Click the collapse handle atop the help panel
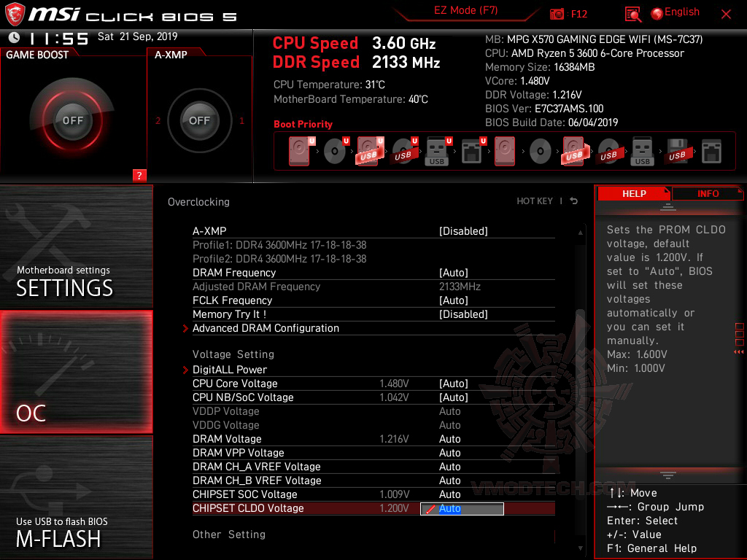This screenshot has height=560, width=747. 668,206
